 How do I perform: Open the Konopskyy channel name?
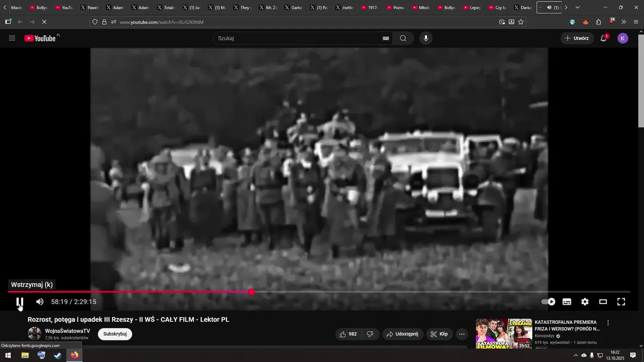tap(544, 336)
